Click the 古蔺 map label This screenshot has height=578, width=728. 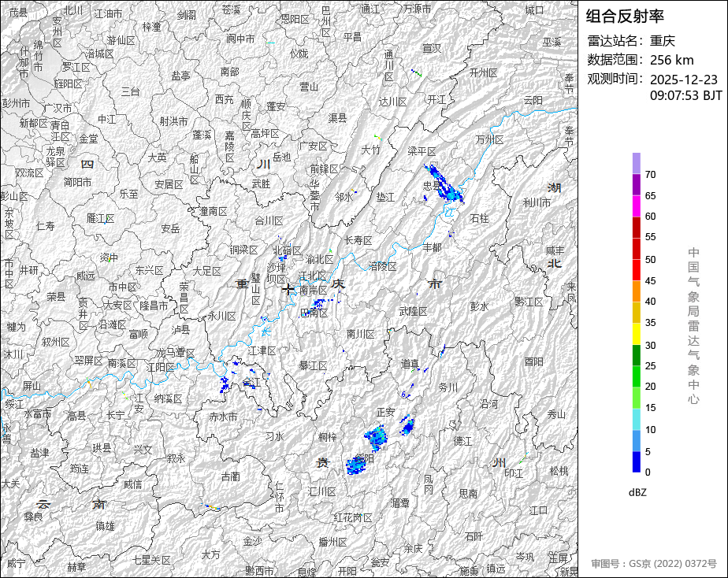pyautogui.click(x=231, y=476)
